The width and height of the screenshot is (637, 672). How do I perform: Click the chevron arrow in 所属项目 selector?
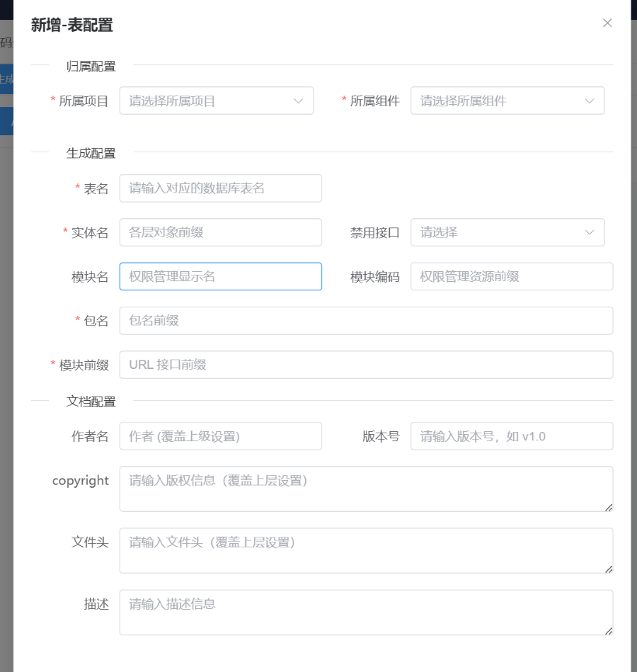point(299,101)
